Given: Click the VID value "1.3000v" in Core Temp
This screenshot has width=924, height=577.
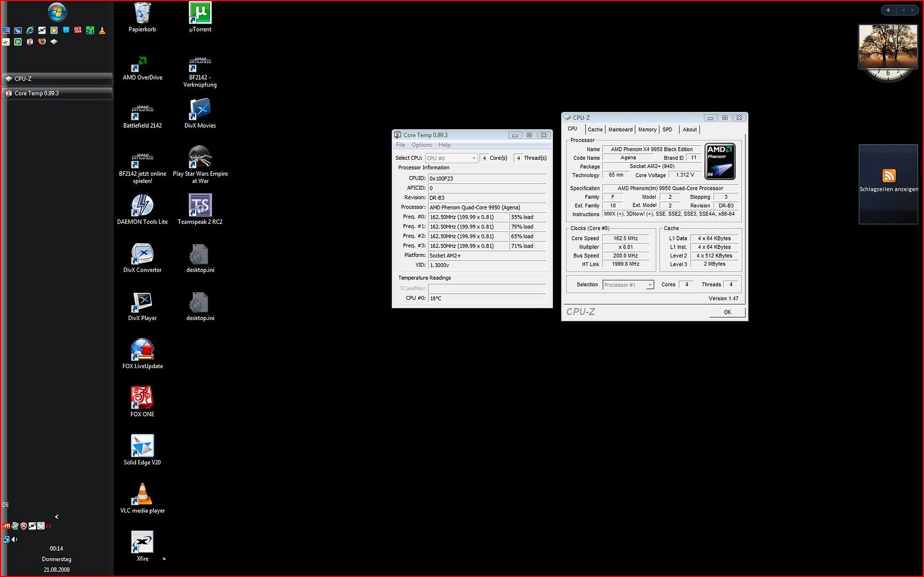Looking at the screenshot, I should coord(487,265).
